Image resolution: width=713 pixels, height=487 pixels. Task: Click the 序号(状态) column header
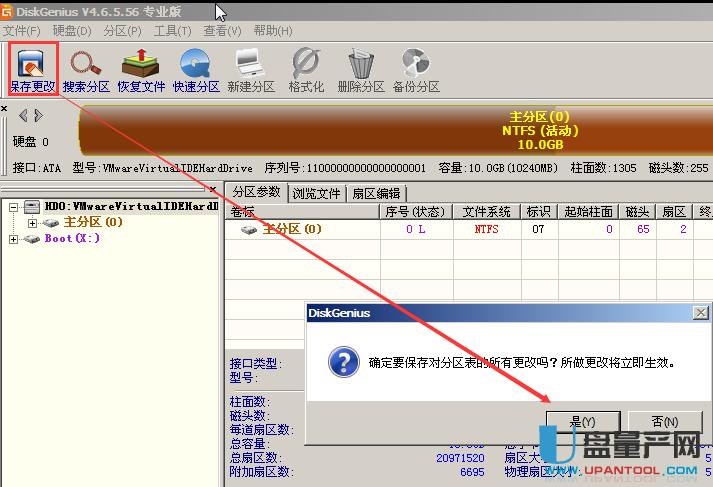click(x=416, y=211)
